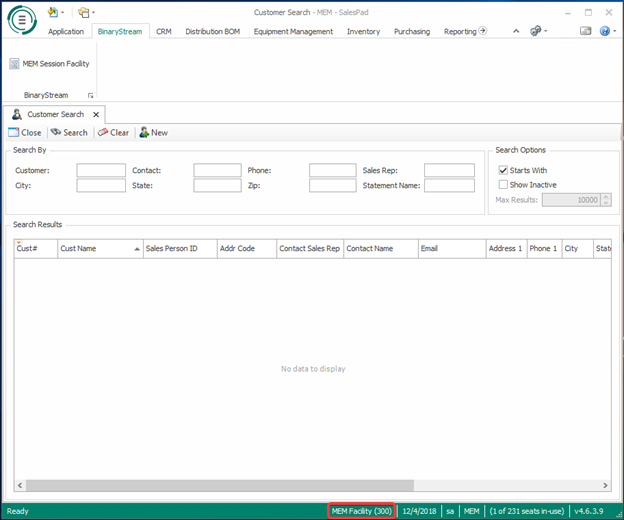Click the Customer search input field

click(101, 171)
